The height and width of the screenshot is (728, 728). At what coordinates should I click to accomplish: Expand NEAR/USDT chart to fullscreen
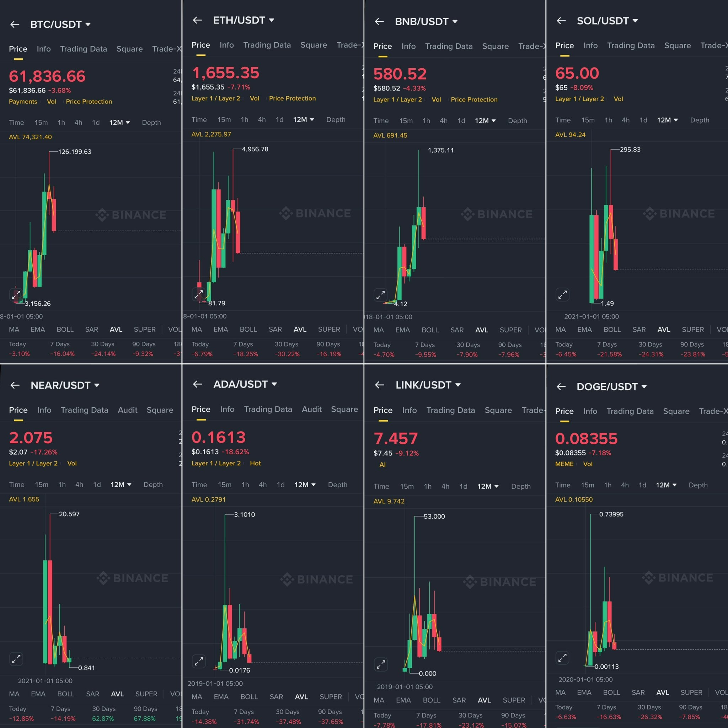[16, 659]
